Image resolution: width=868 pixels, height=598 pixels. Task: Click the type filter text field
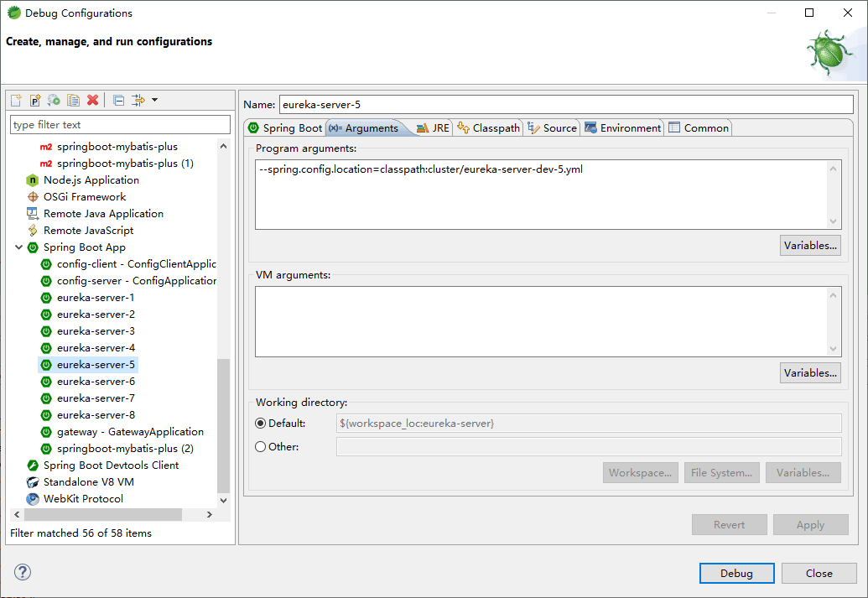coord(120,125)
